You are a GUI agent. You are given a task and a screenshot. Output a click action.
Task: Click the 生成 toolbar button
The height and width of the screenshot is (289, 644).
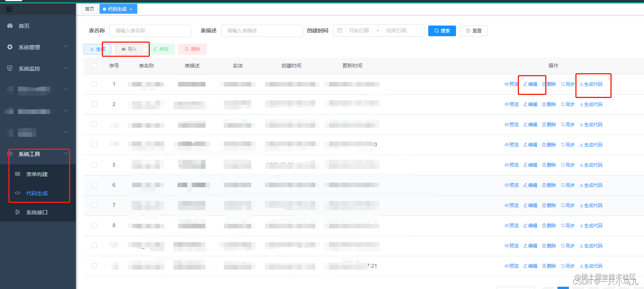point(97,49)
